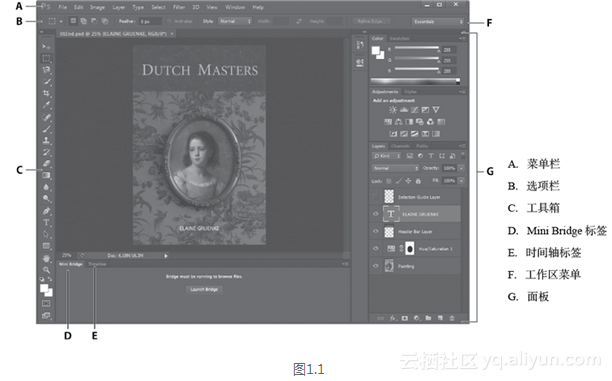
Task: Close the 01End.psd document tab
Action: click(x=172, y=34)
